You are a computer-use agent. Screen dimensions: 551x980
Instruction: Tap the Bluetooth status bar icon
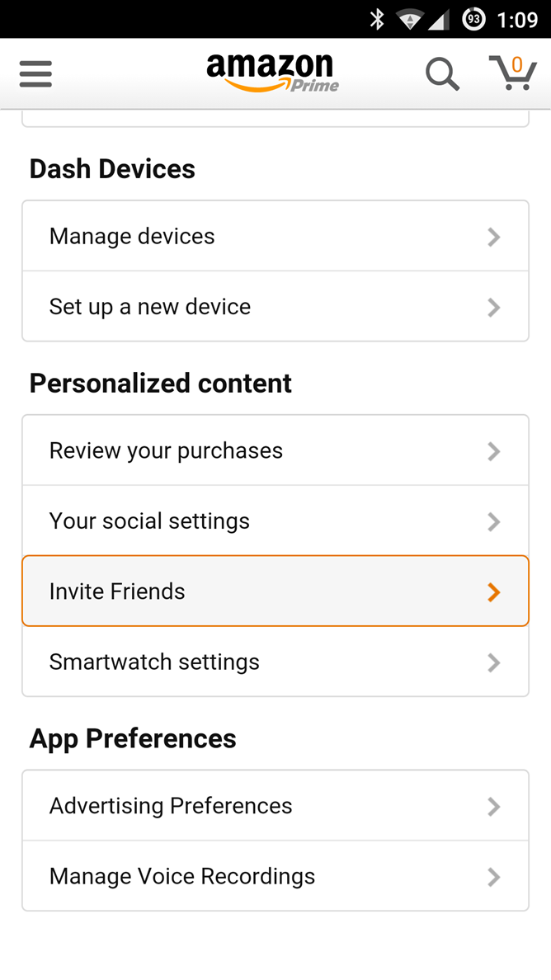point(377,19)
